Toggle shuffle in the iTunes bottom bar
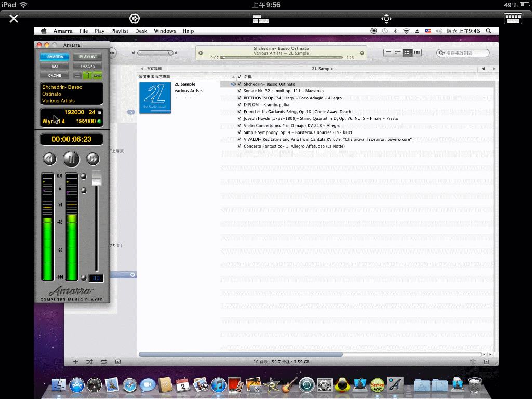 [89, 362]
